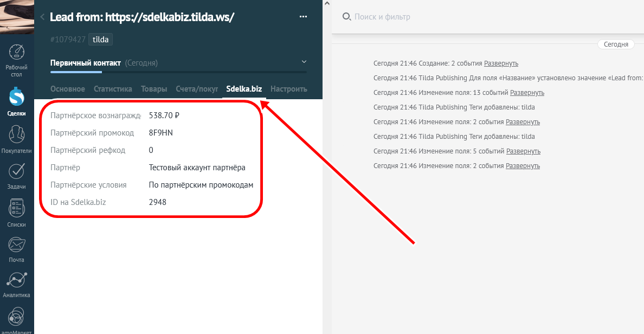This screenshot has width=644, height=334.
Task: Expand the Первичный контакт stage dropdown
Action: click(304, 62)
